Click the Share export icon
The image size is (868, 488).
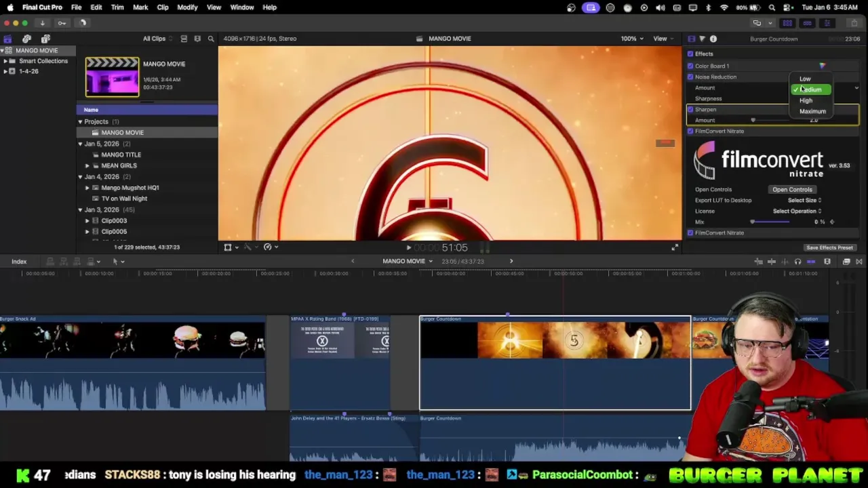click(855, 23)
